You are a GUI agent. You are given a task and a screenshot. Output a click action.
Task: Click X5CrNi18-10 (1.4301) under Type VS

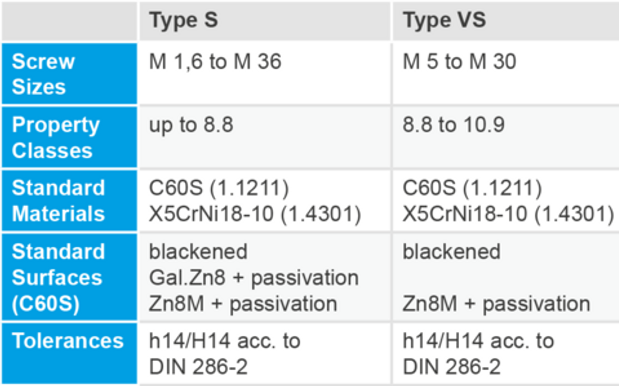coord(508,214)
